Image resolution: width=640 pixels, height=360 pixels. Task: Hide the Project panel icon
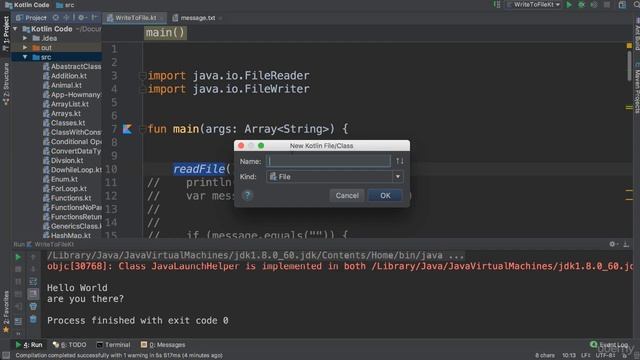94,18
